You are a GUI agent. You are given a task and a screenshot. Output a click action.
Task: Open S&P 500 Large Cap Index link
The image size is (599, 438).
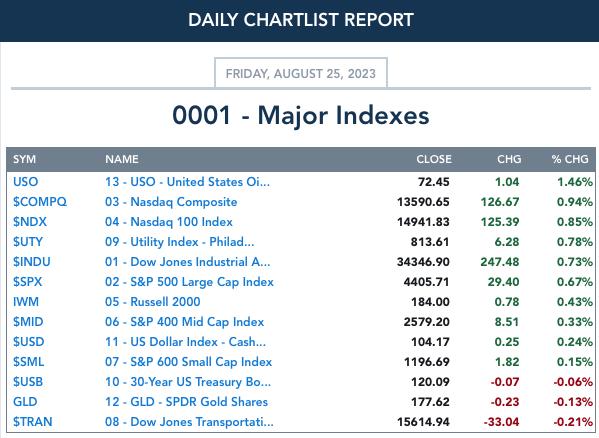[x=189, y=282]
